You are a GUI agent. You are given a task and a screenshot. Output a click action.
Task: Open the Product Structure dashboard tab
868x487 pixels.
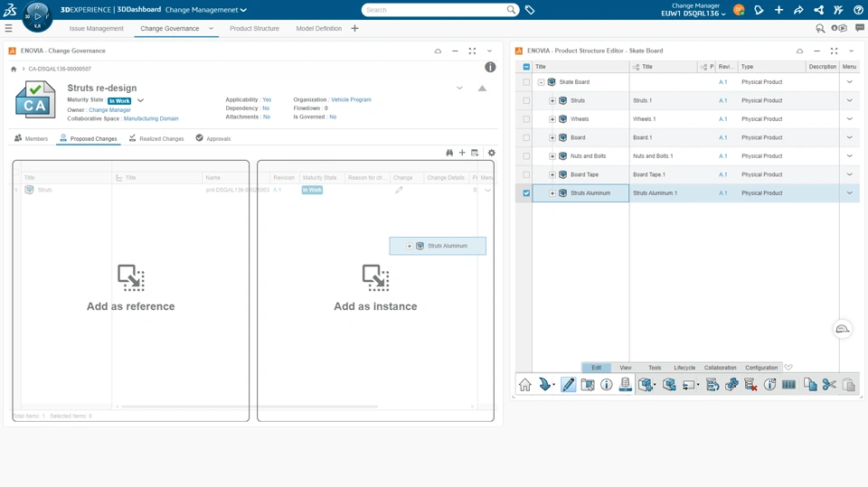[x=254, y=29]
